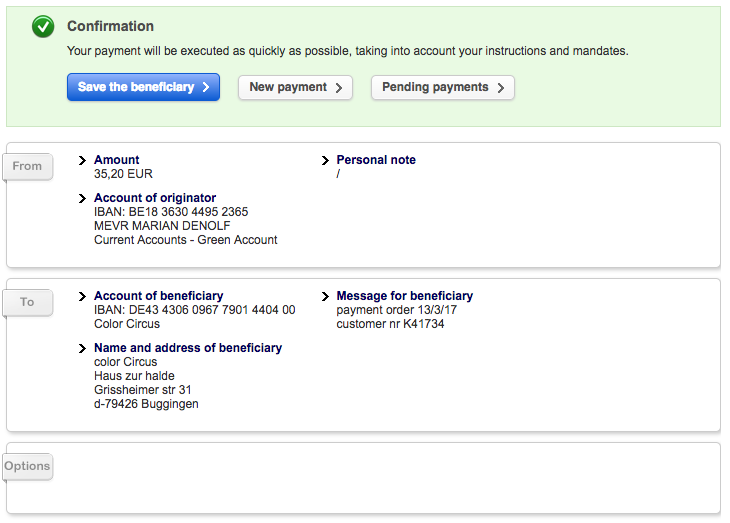Image resolution: width=730 pixels, height=523 pixels.
Task: Open the Options section tab
Action: tap(27, 466)
